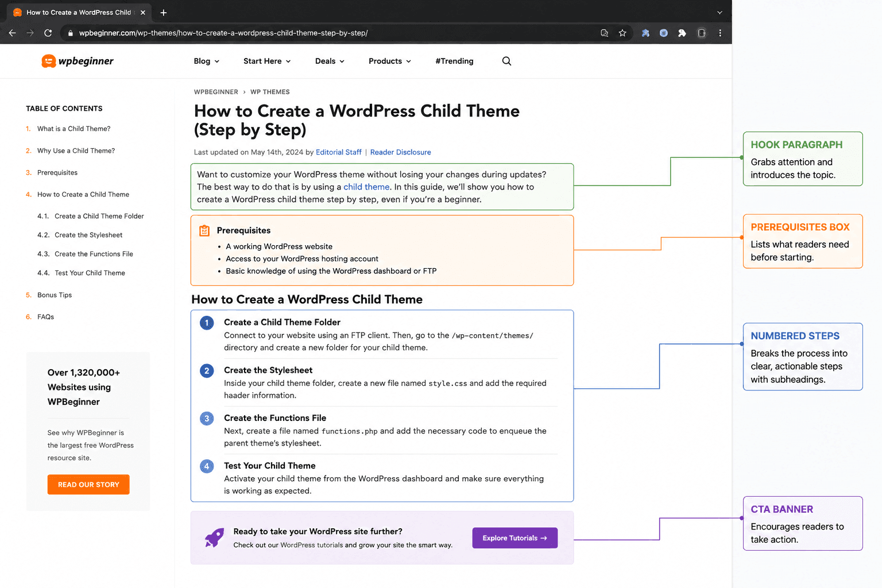The image size is (882, 588).
Task: Click the 'A working WordPress website' bullet
Action: coord(279,246)
